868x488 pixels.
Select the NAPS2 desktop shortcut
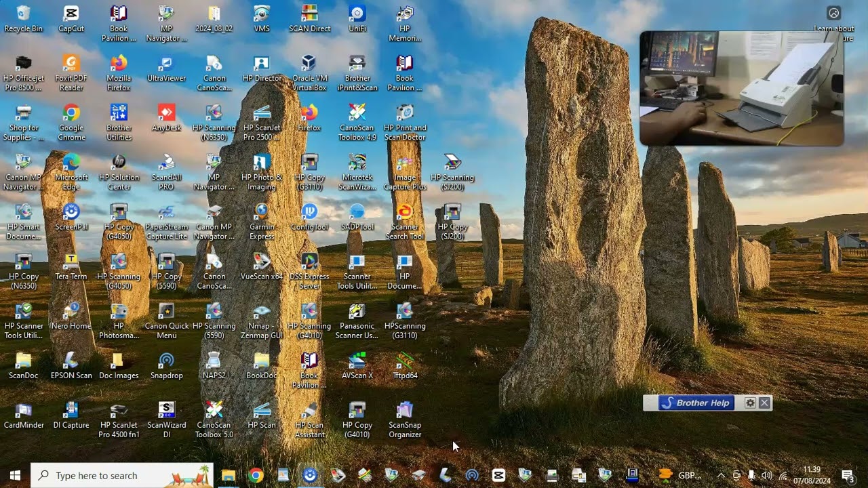tap(214, 365)
